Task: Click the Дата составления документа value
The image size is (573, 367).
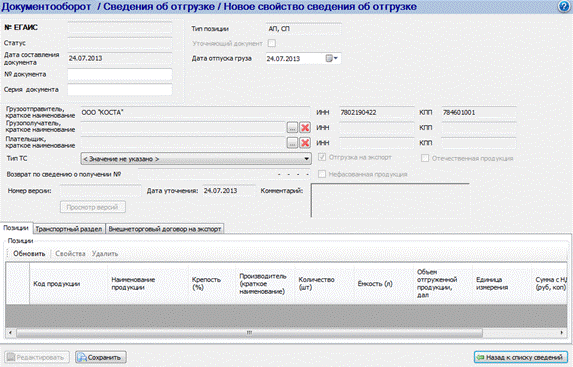Action: point(119,58)
